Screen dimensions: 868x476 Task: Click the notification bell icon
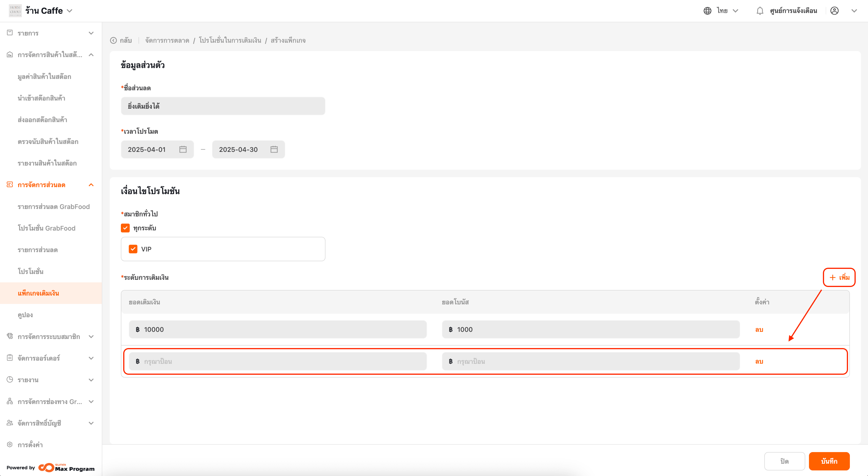click(x=759, y=11)
